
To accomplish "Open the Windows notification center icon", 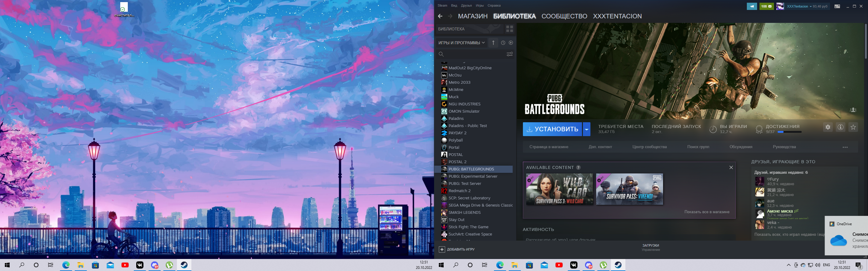I will (859, 265).
